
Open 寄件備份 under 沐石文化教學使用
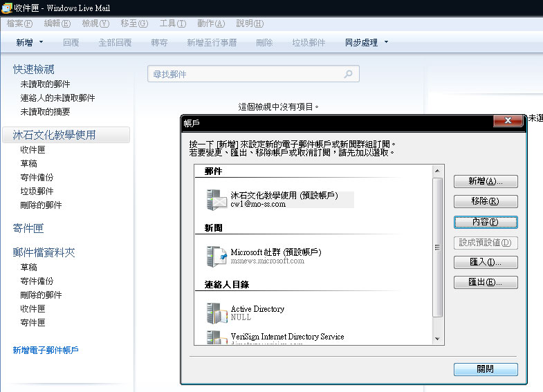tap(37, 178)
